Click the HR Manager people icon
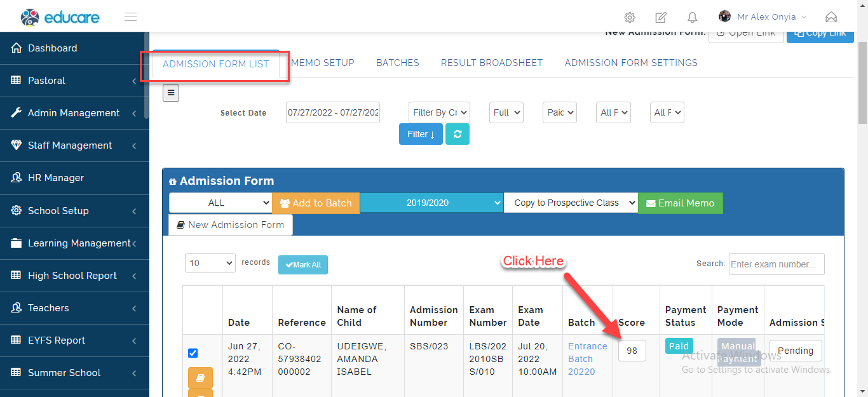 pos(17,178)
